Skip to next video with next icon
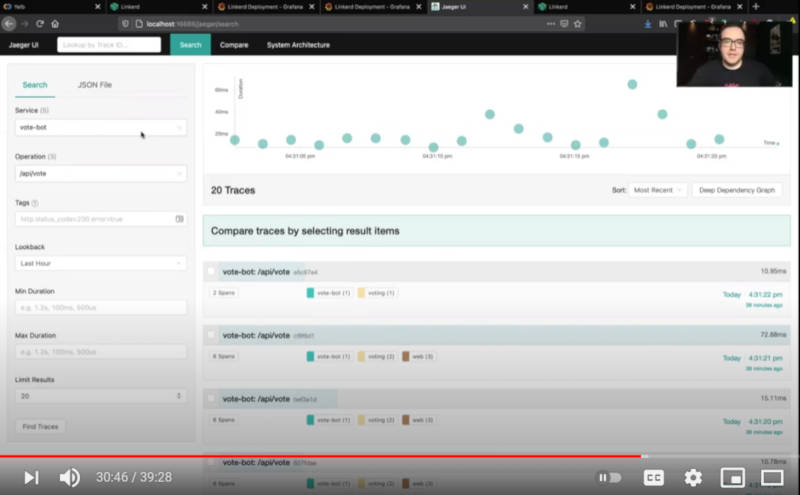The image size is (800, 495). point(31,478)
